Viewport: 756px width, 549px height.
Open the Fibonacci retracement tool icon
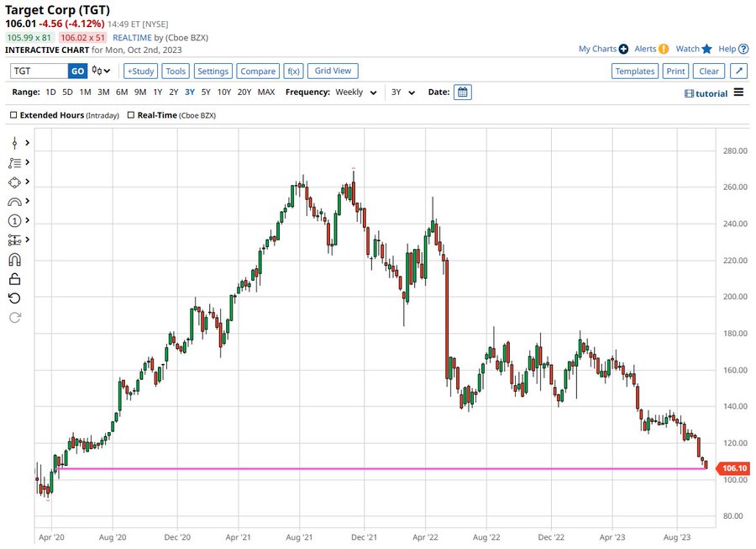(14, 163)
